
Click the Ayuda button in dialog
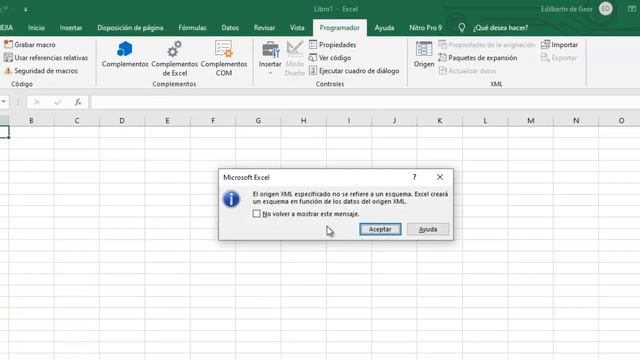[x=428, y=229]
